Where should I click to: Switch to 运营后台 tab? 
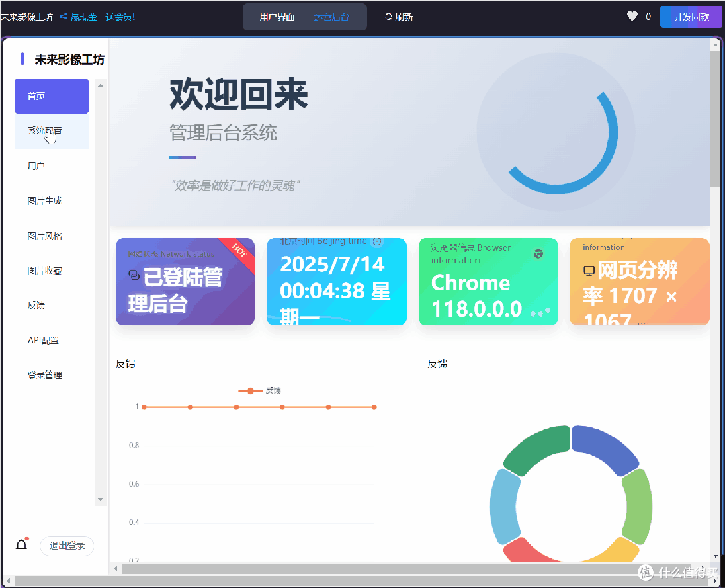click(331, 17)
